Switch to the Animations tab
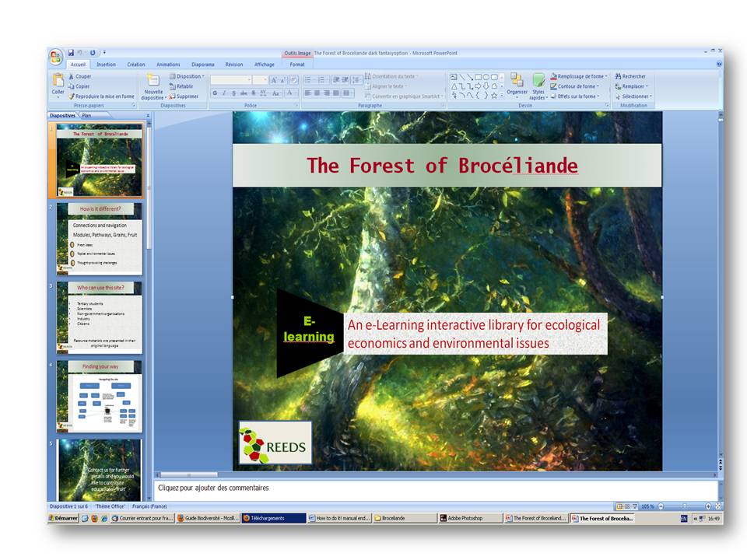 (x=169, y=65)
